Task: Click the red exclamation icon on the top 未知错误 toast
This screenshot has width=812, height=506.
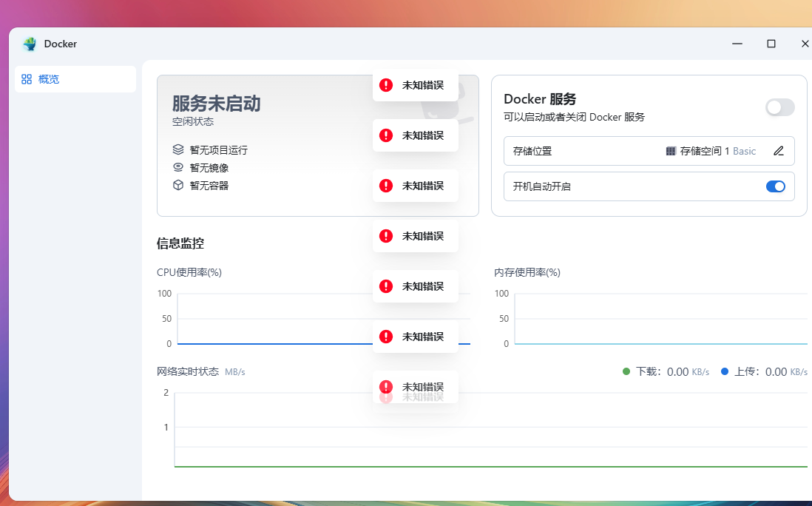Action: click(385, 85)
